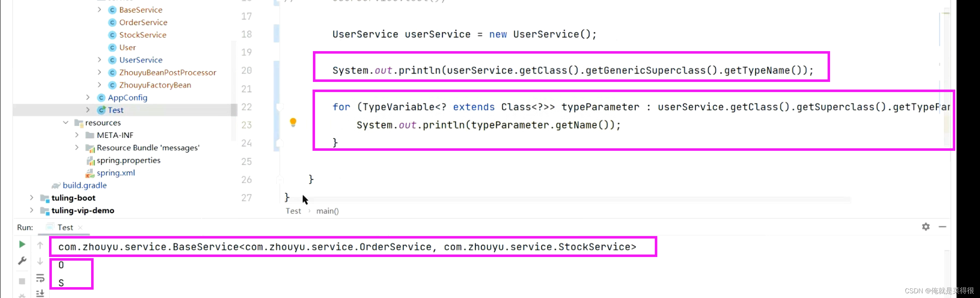Click User class icon
Image resolution: width=980 pixels, height=298 pixels.
pyautogui.click(x=112, y=47)
